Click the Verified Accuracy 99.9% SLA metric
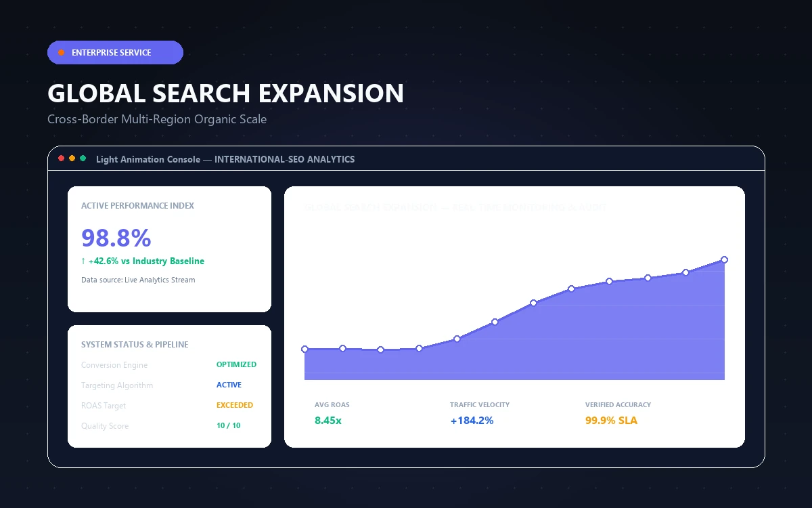This screenshot has width=812, height=508. (x=618, y=413)
